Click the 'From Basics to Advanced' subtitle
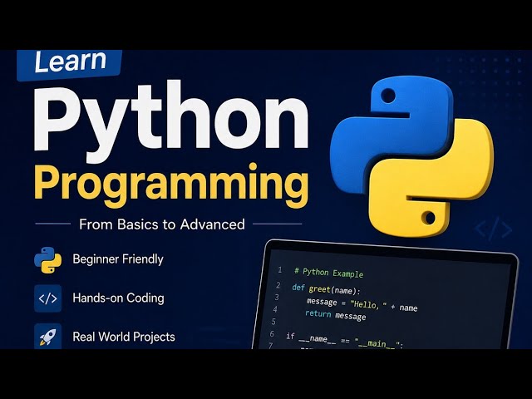532x399 pixels. [162, 224]
